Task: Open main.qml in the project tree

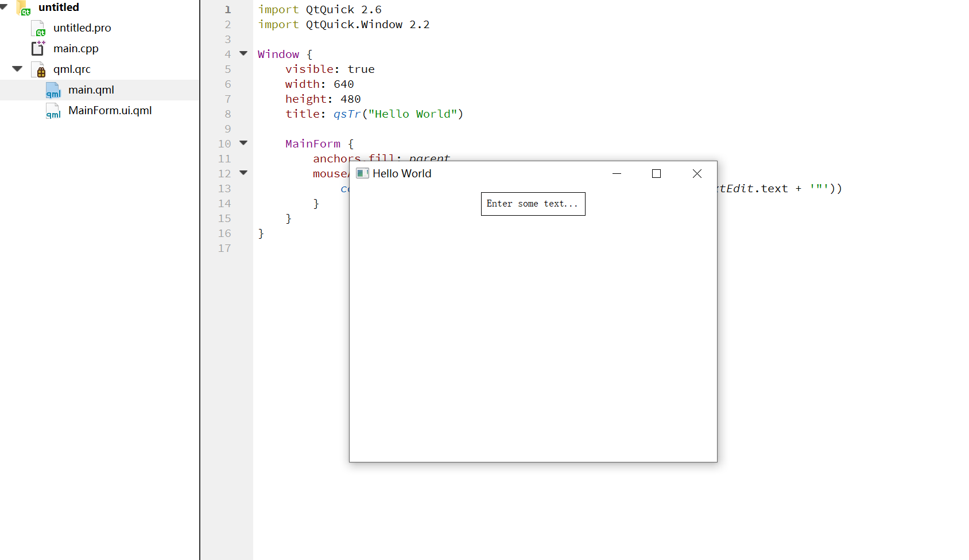Action: click(x=91, y=90)
